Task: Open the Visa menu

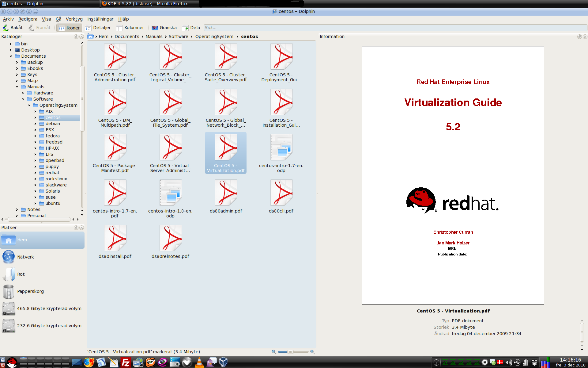Action: [x=47, y=19]
